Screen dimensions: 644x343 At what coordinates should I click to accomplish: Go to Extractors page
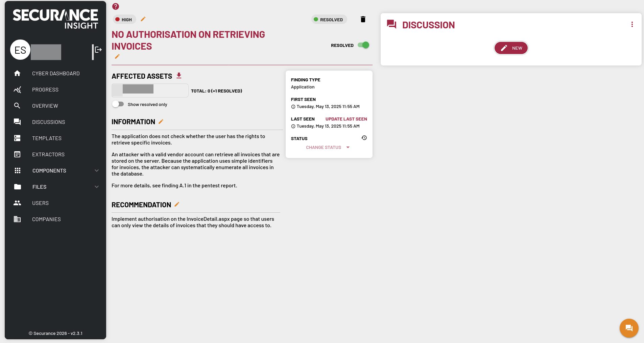coord(48,155)
